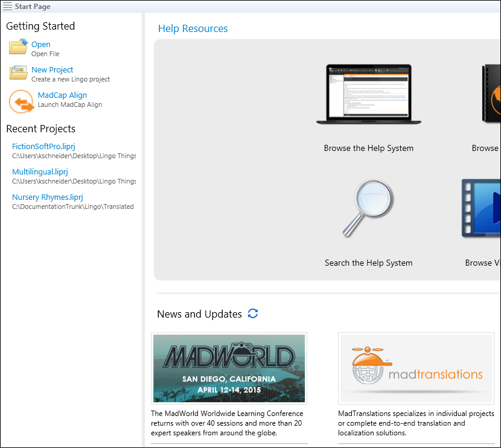Image resolution: width=501 pixels, height=448 pixels.
Task: Click the 'Open File' description text
Action: tap(45, 54)
